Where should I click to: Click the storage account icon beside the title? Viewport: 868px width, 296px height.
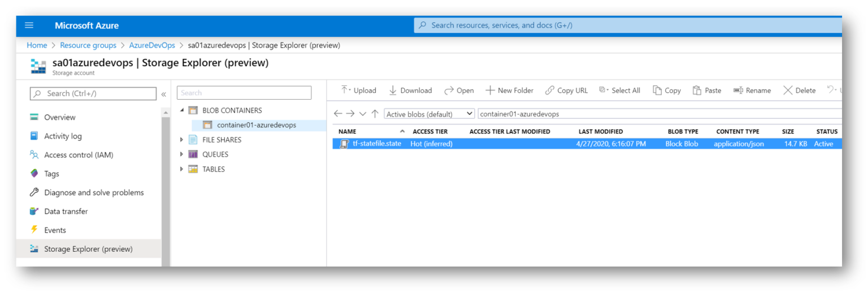tap(38, 66)
